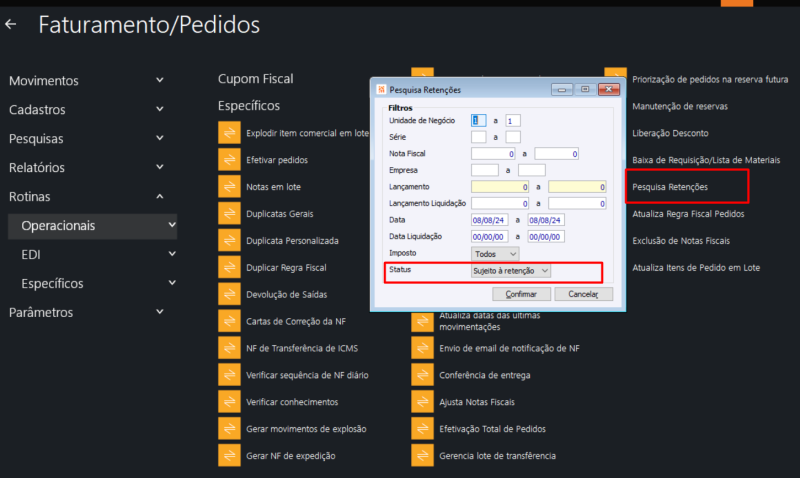Open Pesquisa Retenções routine link
The image size is (800, 478).
[670, 187]
